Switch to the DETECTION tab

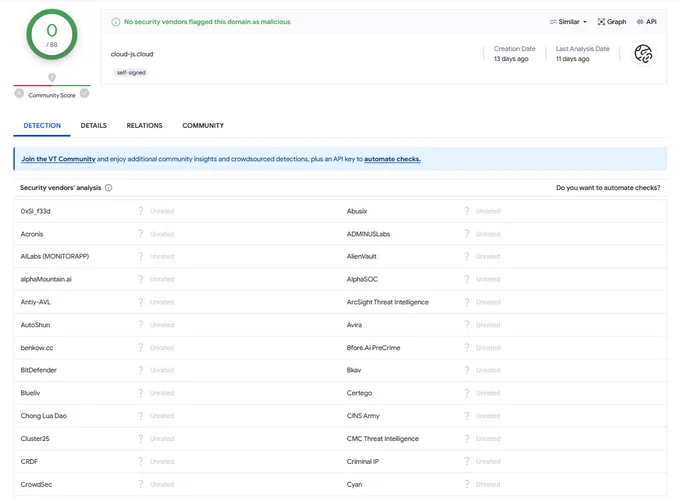coord(42,125)
